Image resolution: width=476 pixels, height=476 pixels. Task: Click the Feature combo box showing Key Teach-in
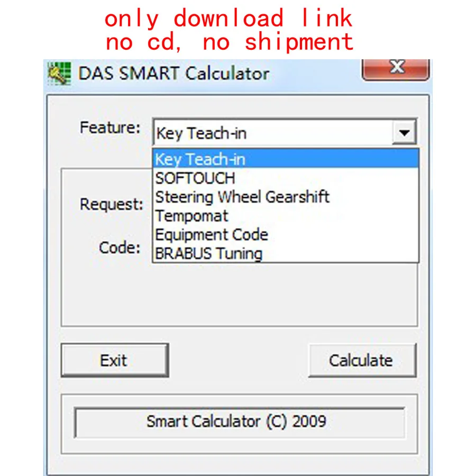pyautogui.click(x=285, y=132)
